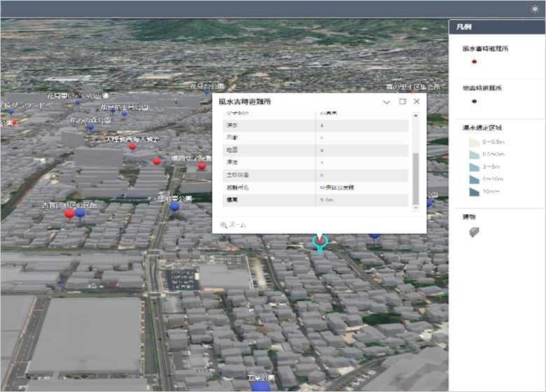Click the 浸水想定区域 legend heading
546x392 pixels.
pos(482,128)
